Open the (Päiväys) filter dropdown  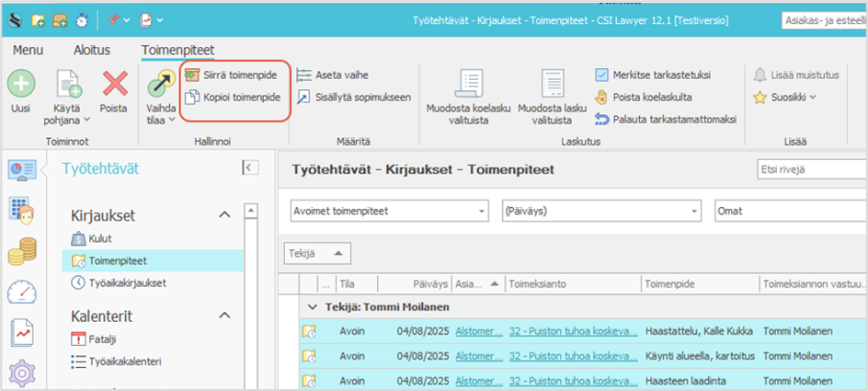point(600,212)
